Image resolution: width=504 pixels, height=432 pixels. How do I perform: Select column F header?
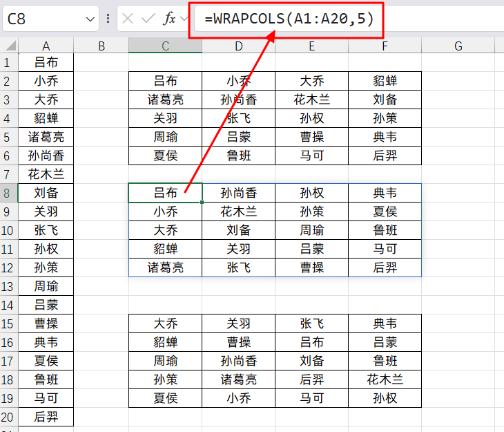click(385, 46)
